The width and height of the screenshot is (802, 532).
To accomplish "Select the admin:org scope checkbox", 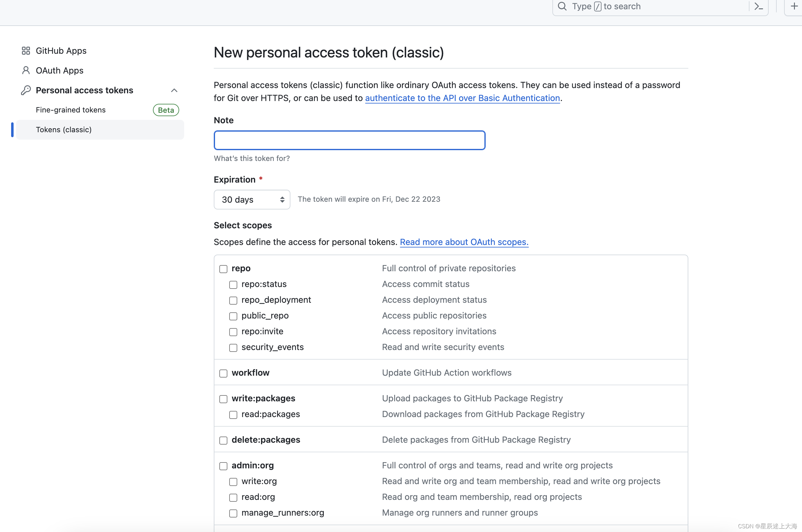I will (x=223, y=466).
